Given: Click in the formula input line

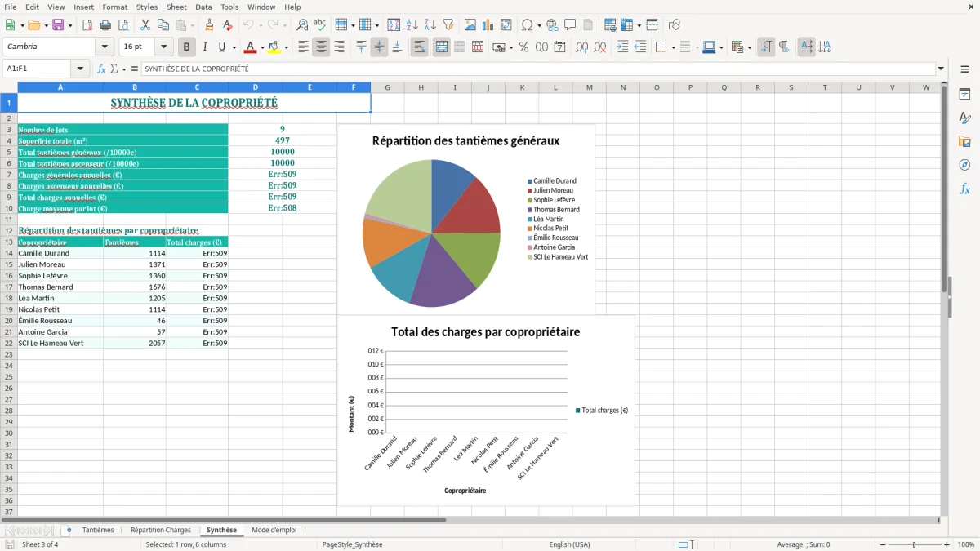Looking at the screenshot, I should (537, 69).
